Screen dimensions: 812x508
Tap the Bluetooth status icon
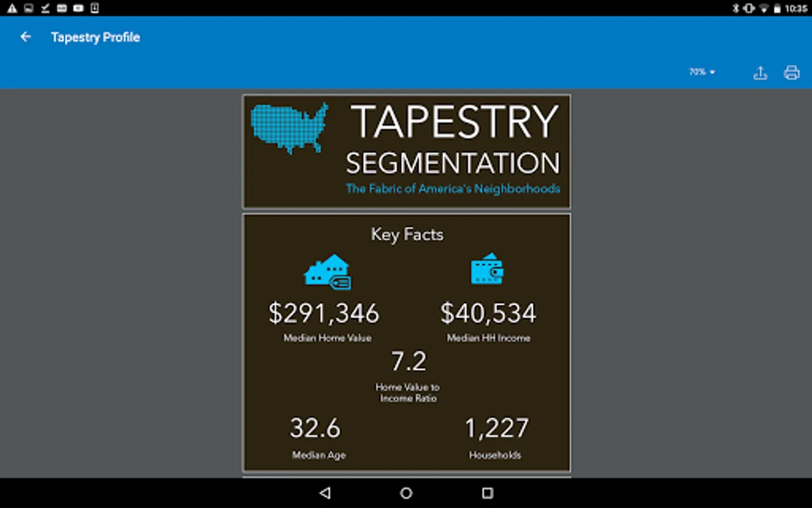(735, 8)
